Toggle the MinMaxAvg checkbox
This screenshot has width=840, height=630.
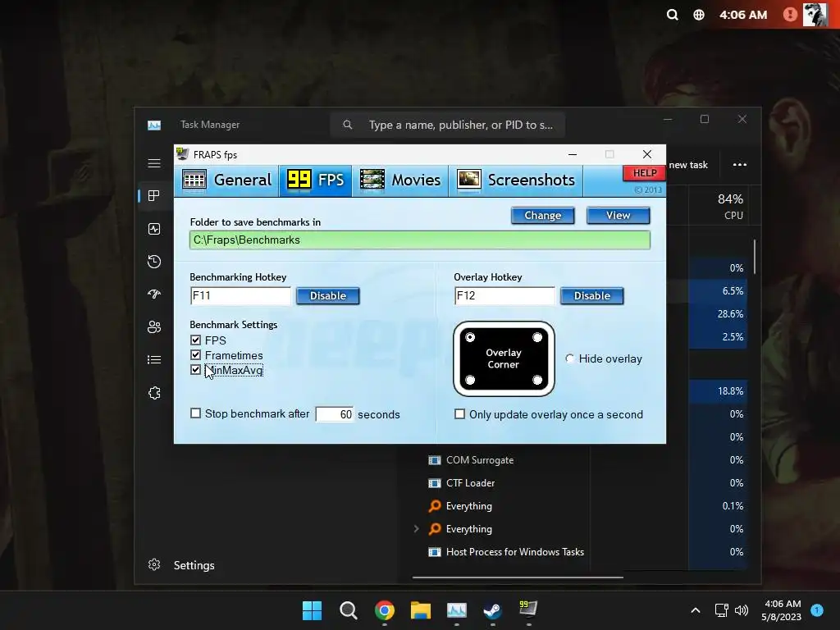coord(195,370)
